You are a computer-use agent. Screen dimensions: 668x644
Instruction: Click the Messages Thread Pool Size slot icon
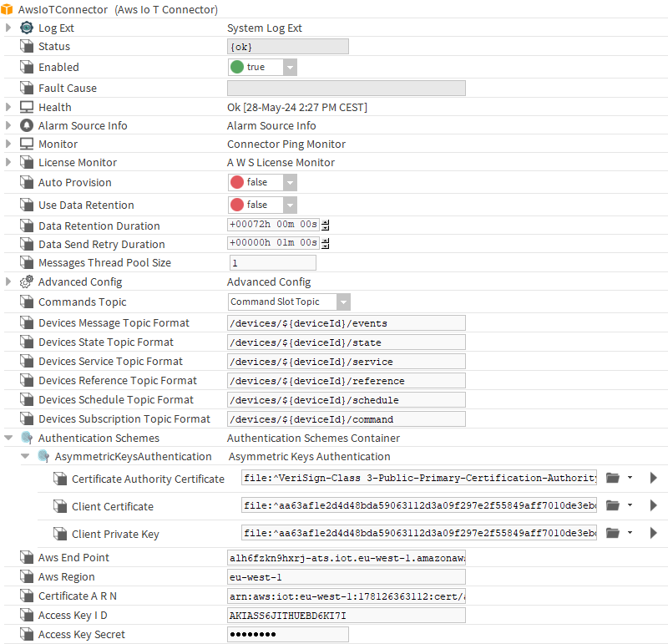[27, 262]
